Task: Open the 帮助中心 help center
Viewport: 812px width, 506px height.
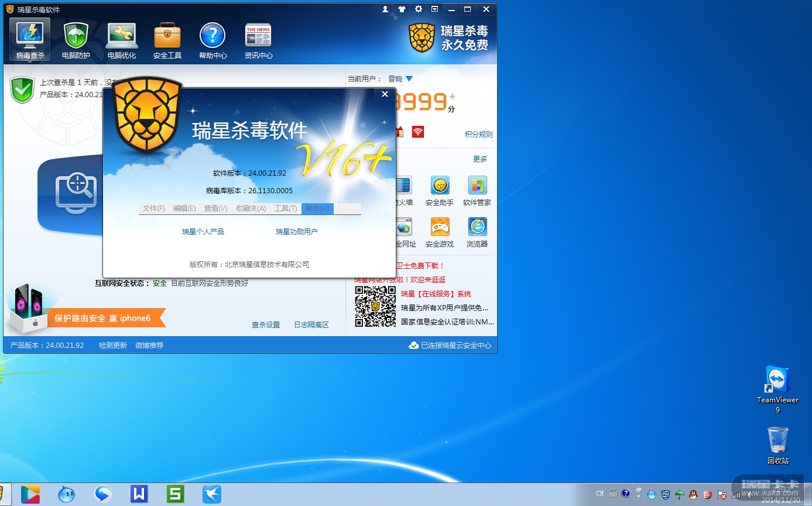Action: pos(213,40)
